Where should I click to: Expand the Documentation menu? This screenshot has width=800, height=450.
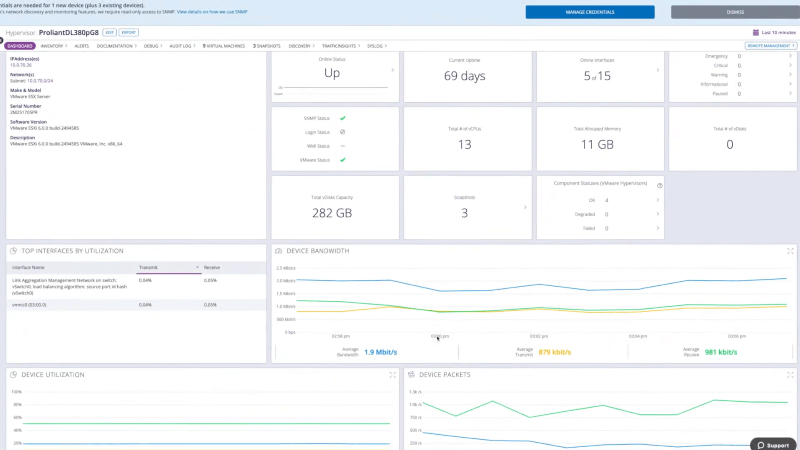[116, 46]
